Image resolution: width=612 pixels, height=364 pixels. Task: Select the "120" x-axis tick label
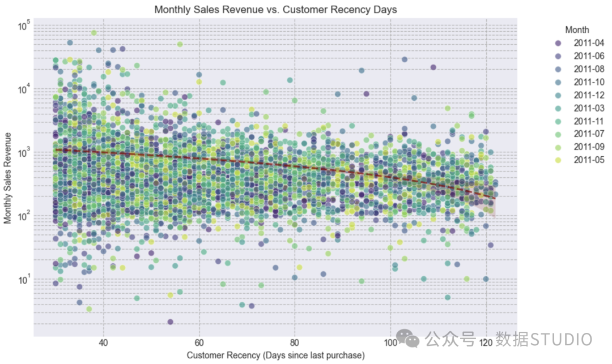pos(486,342)
